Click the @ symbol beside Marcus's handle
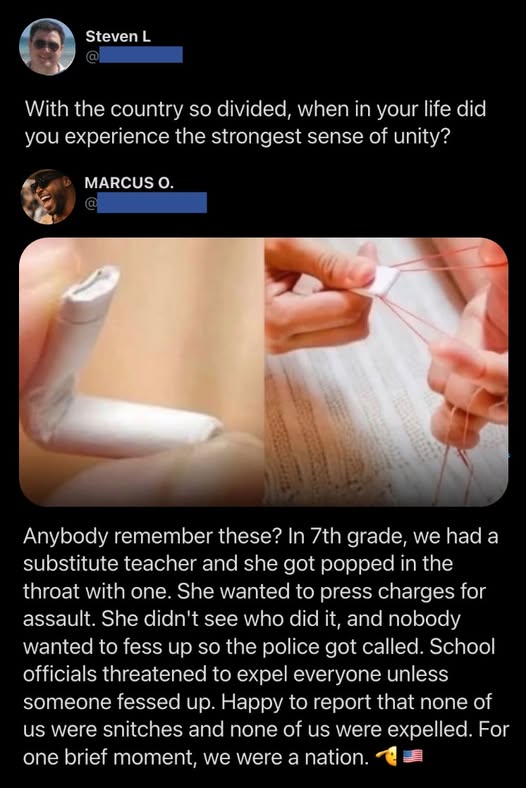Screen dimensions: 526x788 tap(91, 203)
